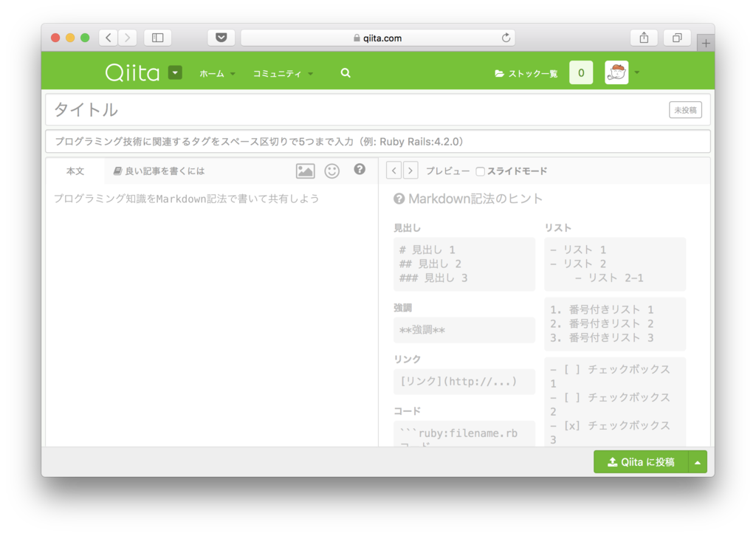
Task: Open the ホーム menu
Action: pos(217,73)
